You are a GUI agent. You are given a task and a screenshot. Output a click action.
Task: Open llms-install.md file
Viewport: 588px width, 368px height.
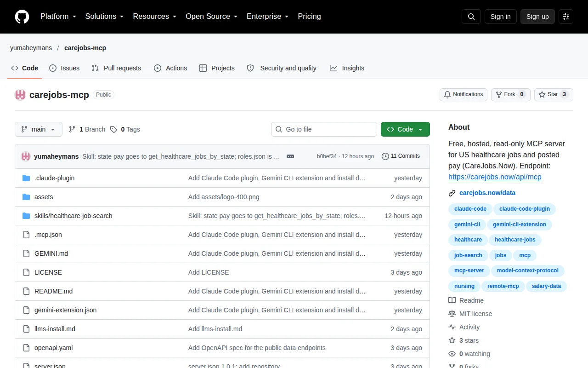click(x=55, y=329)
